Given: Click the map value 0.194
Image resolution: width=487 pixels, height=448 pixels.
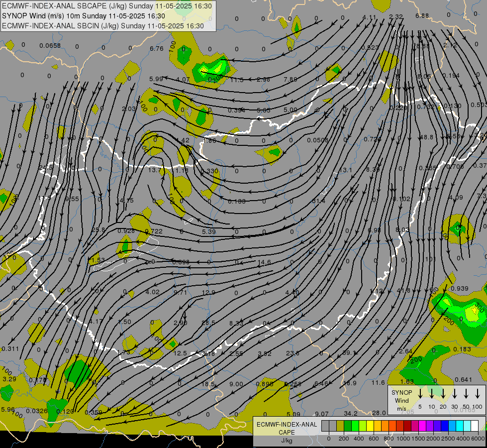Looking at the screenshot, I should tap(451, 75).
